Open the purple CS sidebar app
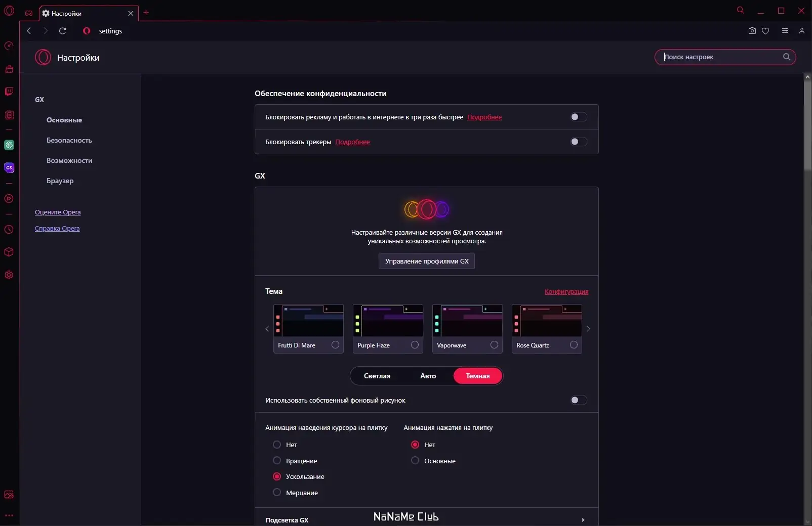The width and height of the screenshot is (812, 526). 9,168
